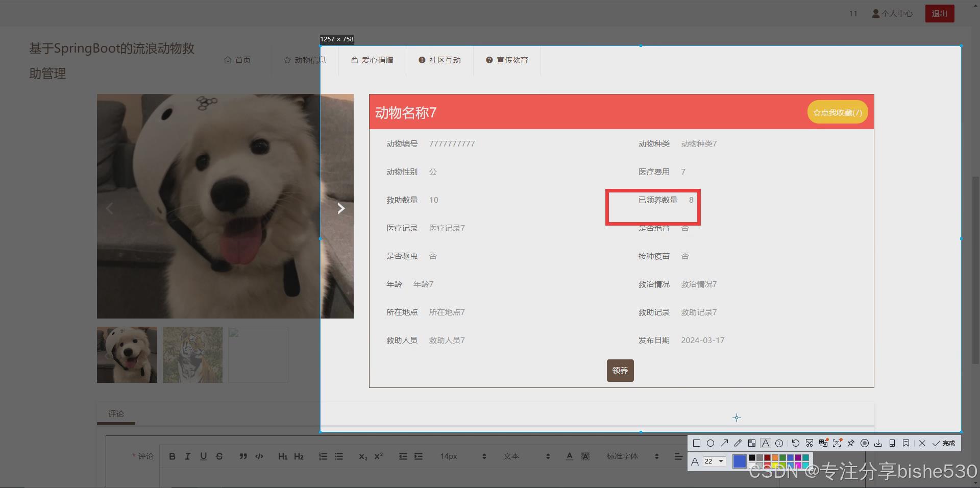This screenshot has height=488, width=980.
Task: Click the 领养 adopt button
Action: [620, 371]
